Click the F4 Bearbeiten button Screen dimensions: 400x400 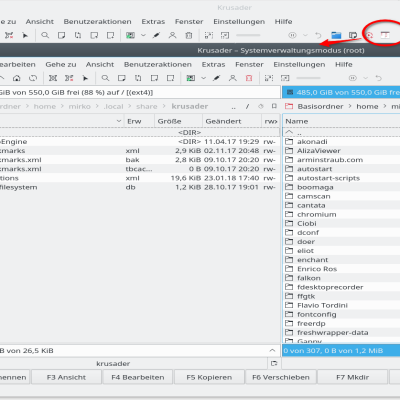pyautogui.click(x=138, y=377)
